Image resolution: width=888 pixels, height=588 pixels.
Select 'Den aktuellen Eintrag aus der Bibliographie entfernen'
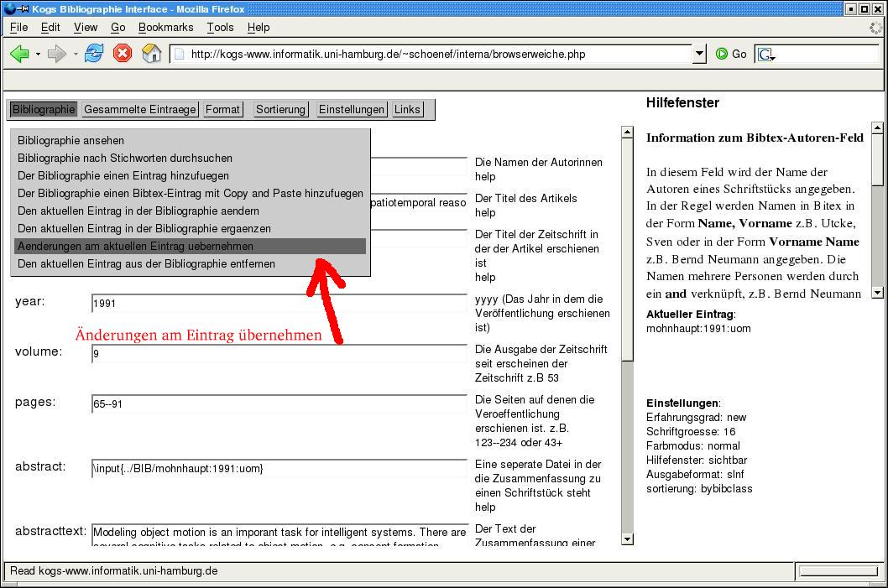(x=190, y=263)
